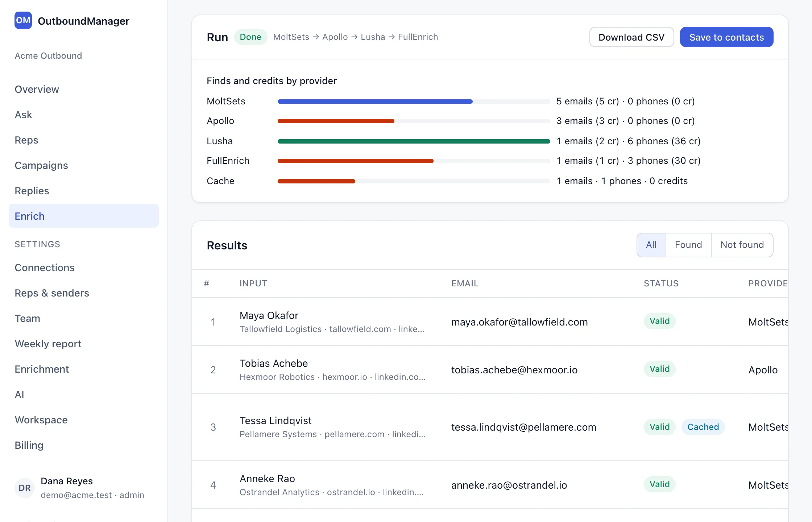
Task: Open AI settings
Action: click(x=84, y=394)
